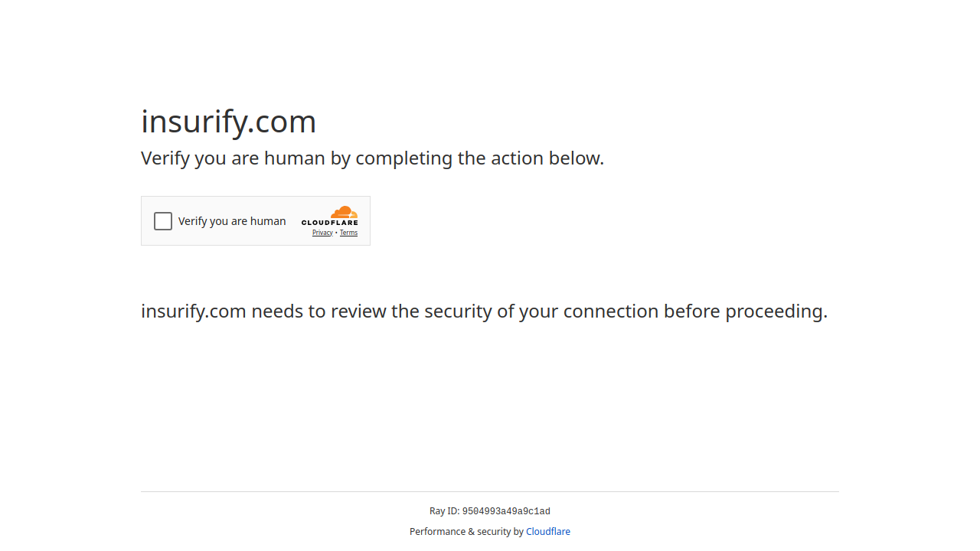Click the 'Ray ID:' label
This screenshot has height=551, width=980.
[x=444, y=511]
